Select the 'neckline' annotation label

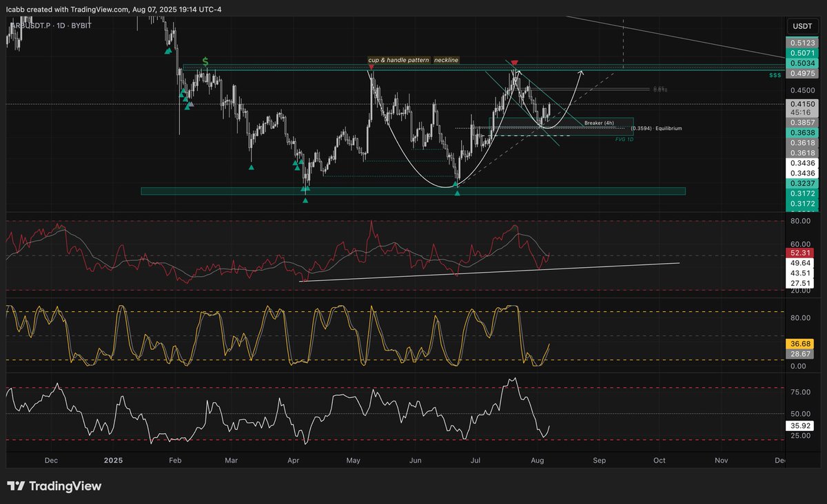[x=447, y=60]
